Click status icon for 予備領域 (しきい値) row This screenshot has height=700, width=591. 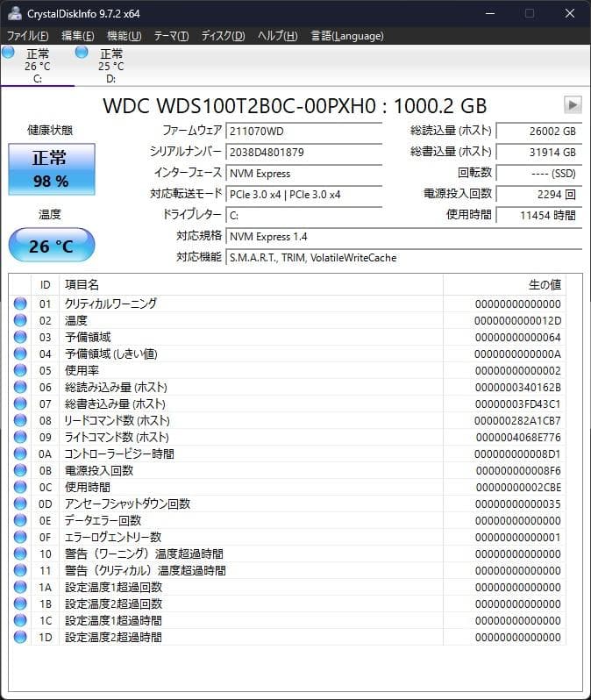pos(20,354)
